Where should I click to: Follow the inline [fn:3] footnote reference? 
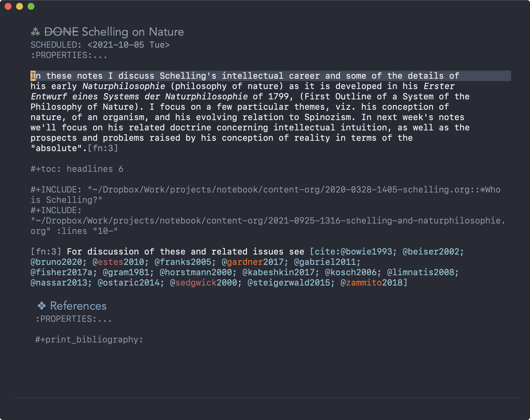click(103, 148)
